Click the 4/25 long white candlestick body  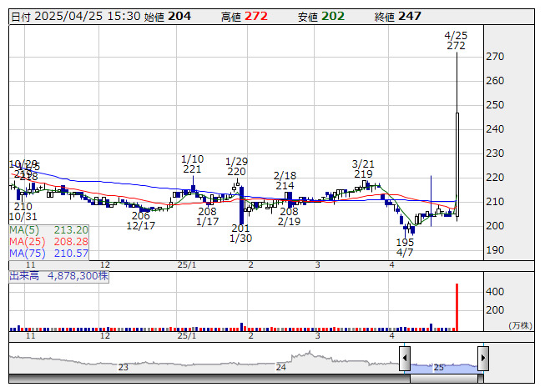click(x=457, y=164)
